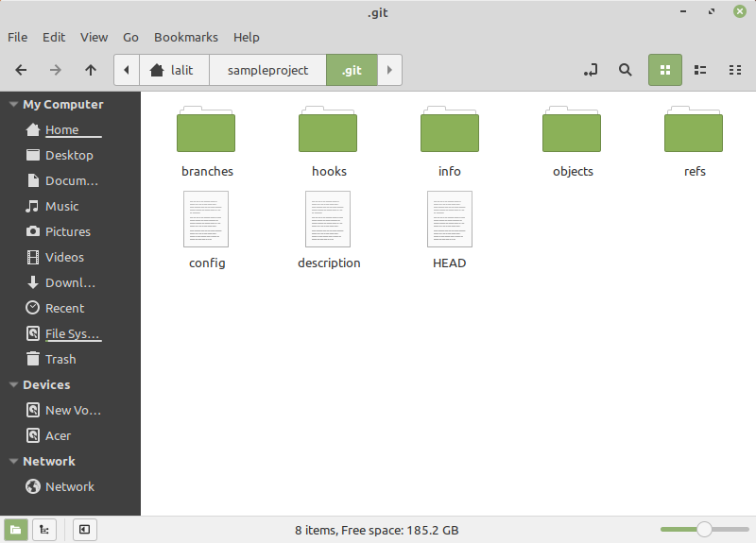The image size is (756, 543).
Task: Click the hooks folder name label
Action: [329, 172]
